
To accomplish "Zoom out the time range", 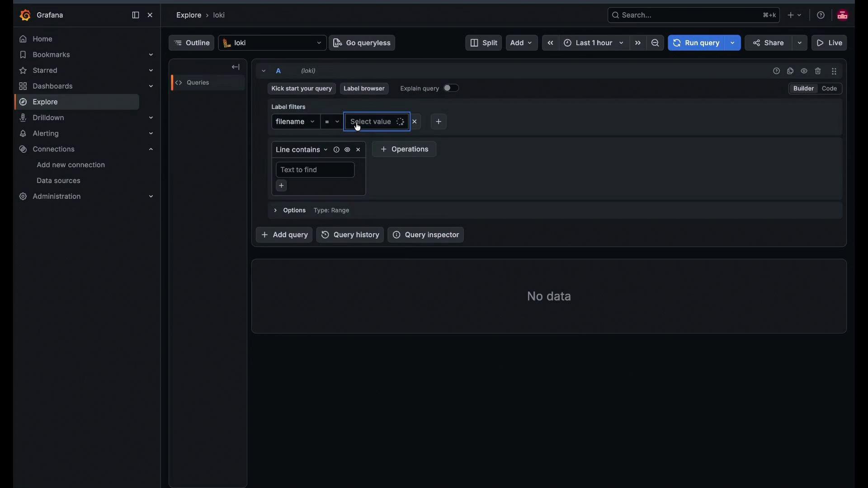I will point(656,43).
